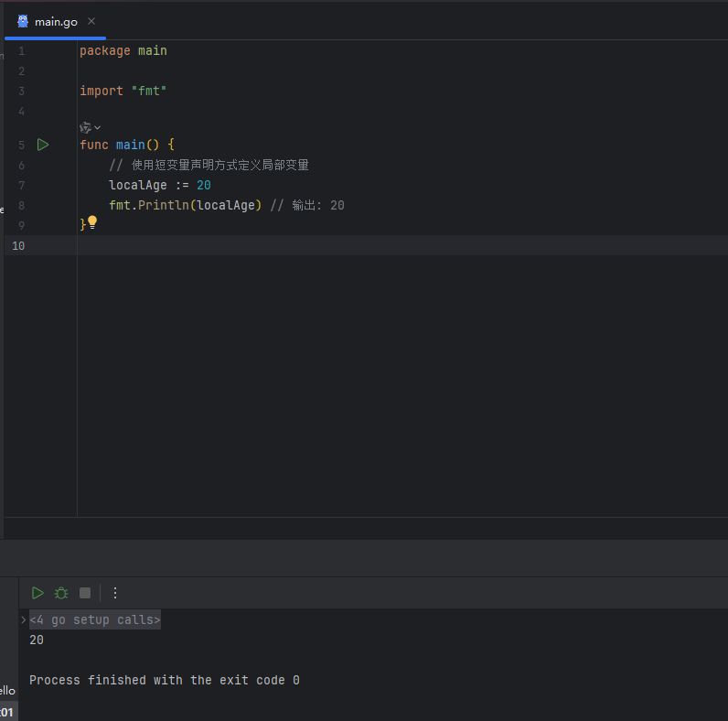728x721 pixels.
Task: Expand the folded go setup calls chevron
Action: click(x=24, y=620)
